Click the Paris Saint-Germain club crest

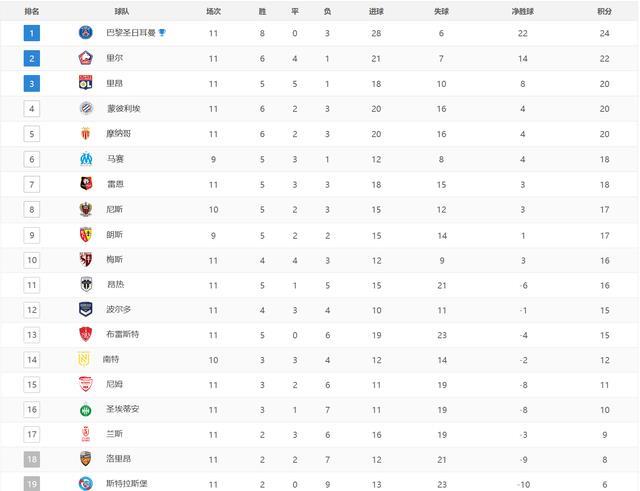tap(86, 32)
